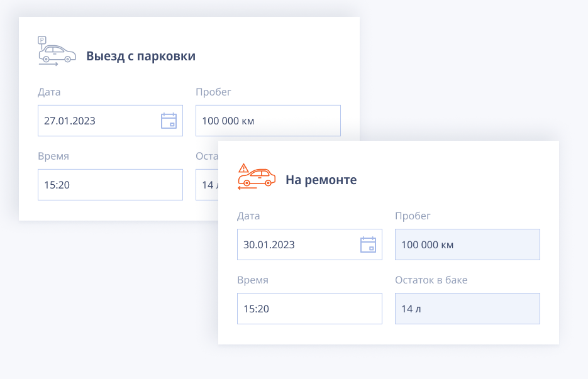The width and height of the screenshot is (588, 379).
Task: Click Время field in Выезд с парковки card
Action: pos(110,185)
